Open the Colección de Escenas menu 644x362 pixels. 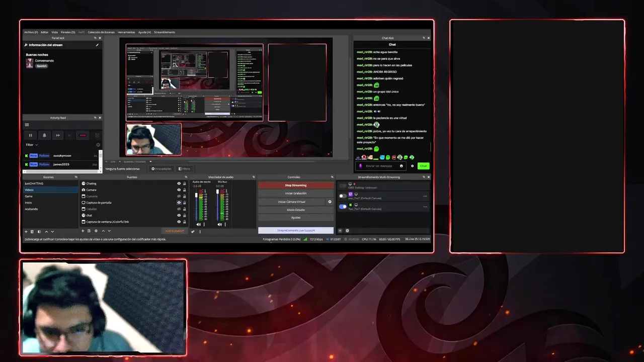click(x=102, y=32)
